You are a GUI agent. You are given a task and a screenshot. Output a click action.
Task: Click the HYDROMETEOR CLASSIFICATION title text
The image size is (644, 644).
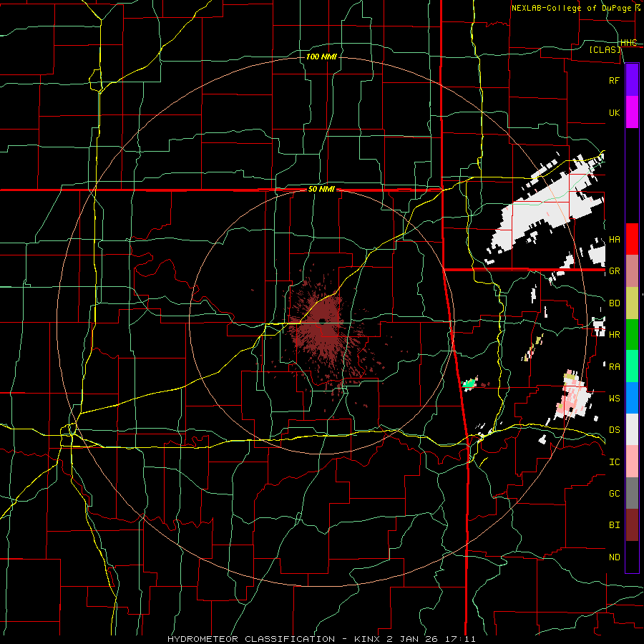click(251, 639)
